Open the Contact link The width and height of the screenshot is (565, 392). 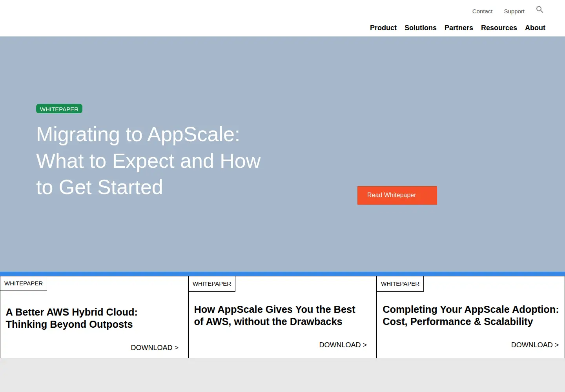[x=482, y=11]
